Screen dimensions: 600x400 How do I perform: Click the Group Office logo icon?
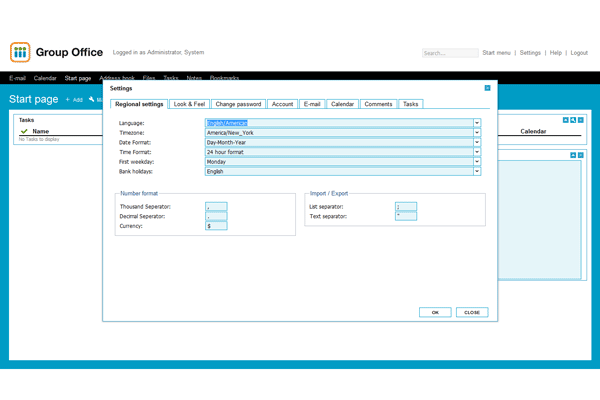[x=20, y=53]
